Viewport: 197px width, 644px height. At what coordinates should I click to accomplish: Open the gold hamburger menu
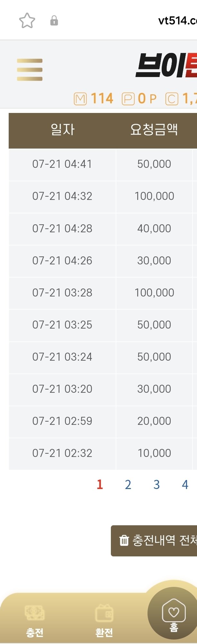click(x=30, y=70)
